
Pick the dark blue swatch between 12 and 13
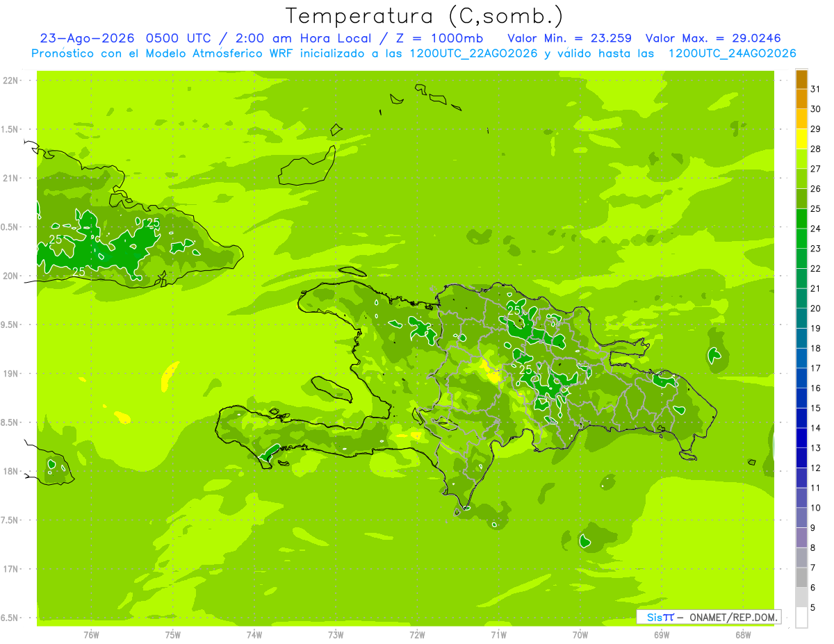coord(801,458)
